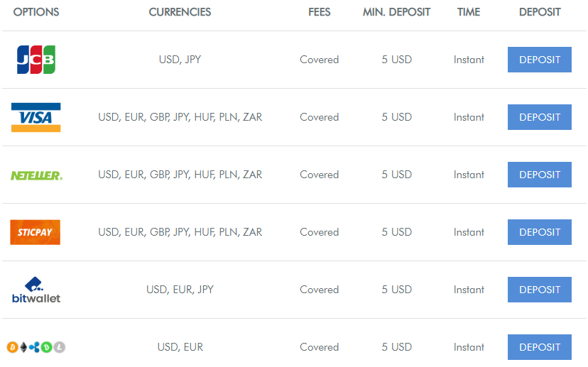Click the FEES column header

click(319, 12)
